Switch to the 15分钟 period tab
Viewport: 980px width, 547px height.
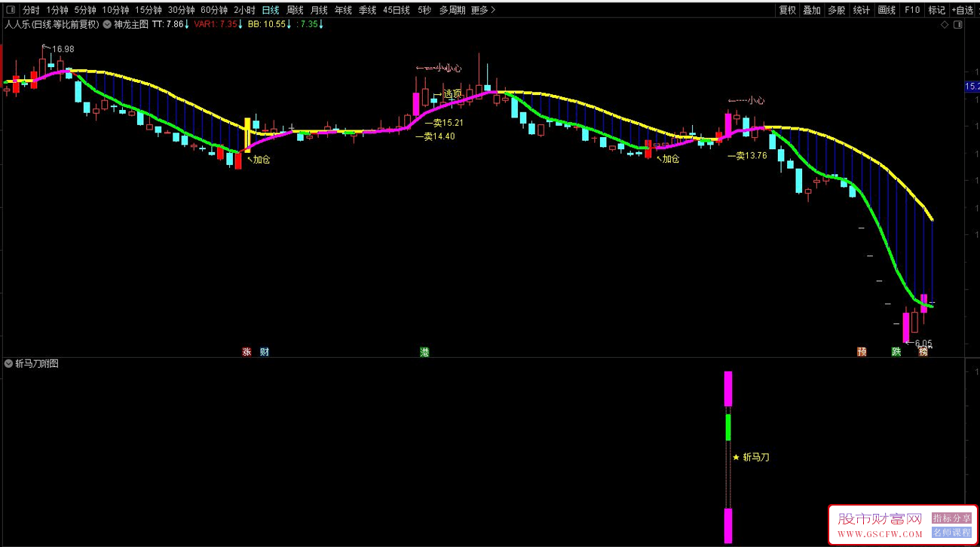(x=149, y=10)
